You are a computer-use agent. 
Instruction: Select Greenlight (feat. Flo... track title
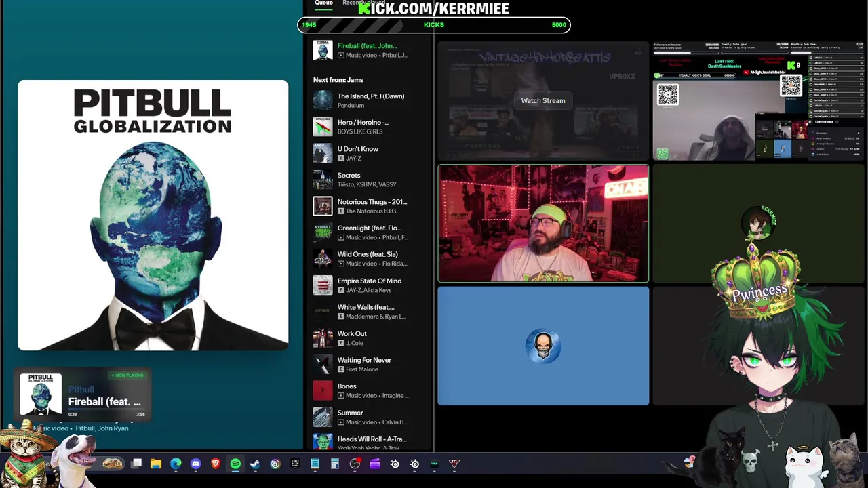coord(370,228)
